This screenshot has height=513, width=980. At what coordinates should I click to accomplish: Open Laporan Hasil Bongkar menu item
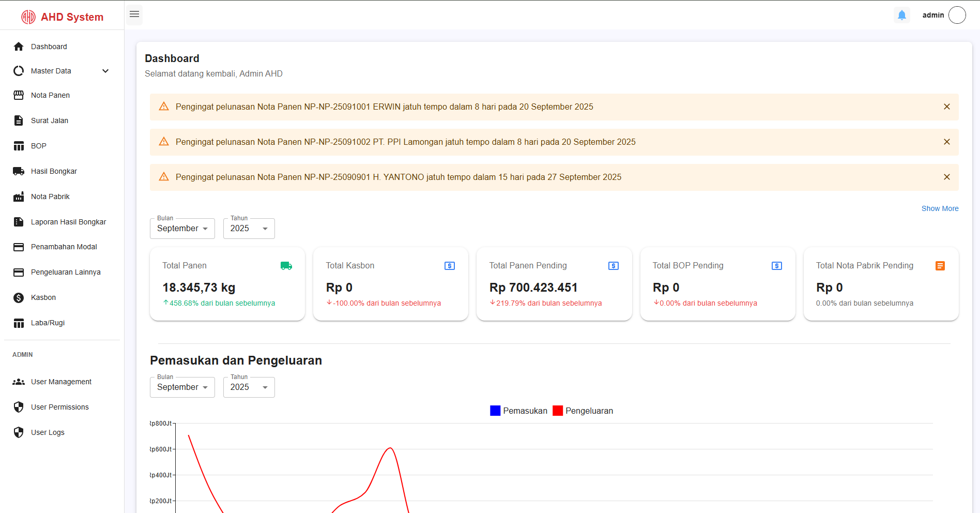68,222
